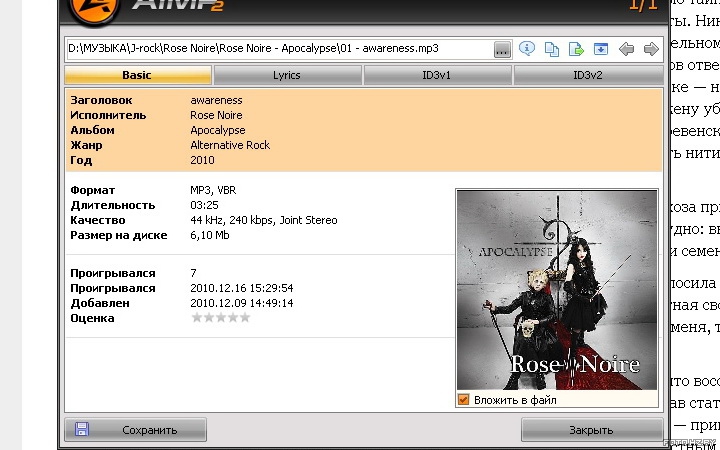Set rating to one star
The height and width of the screenshot is (450, 720).
click(x=197, y=318)
